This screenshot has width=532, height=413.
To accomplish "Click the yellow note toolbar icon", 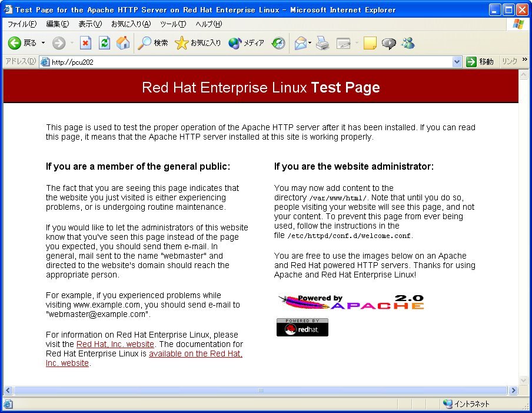I will click(x=370, y=43).
